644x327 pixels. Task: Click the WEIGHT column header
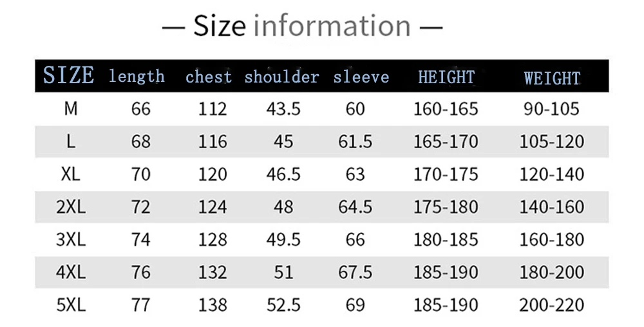553,78
